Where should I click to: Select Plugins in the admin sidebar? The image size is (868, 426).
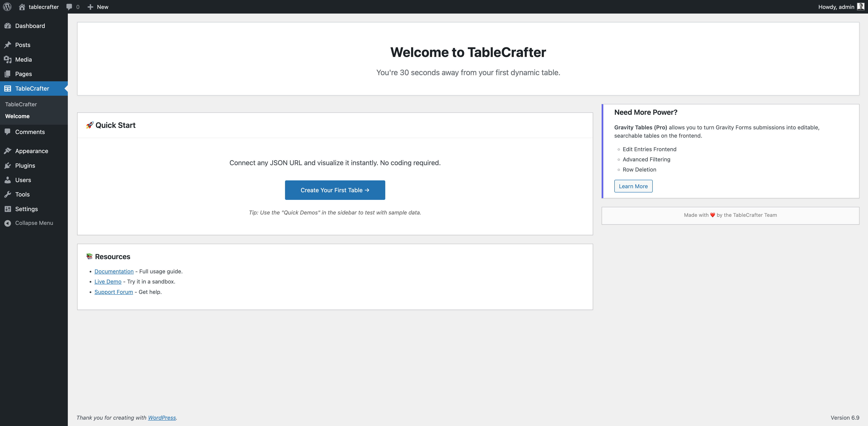25,165
